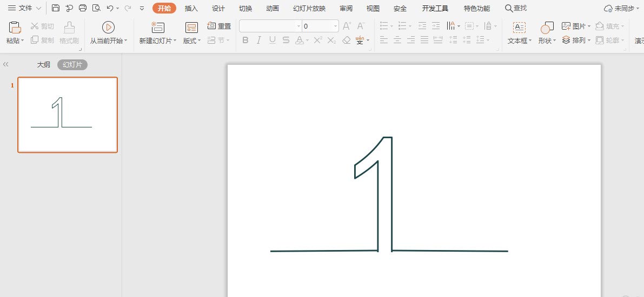Click the decrease paragraph spacing icon
Viewport: 644px width, 297px height.
[467, 40]
